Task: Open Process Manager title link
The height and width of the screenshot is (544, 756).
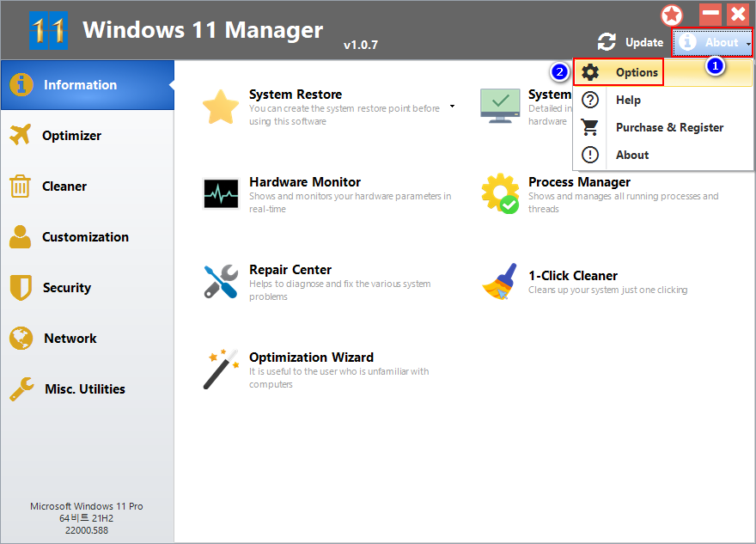Action: pos(579,182)
